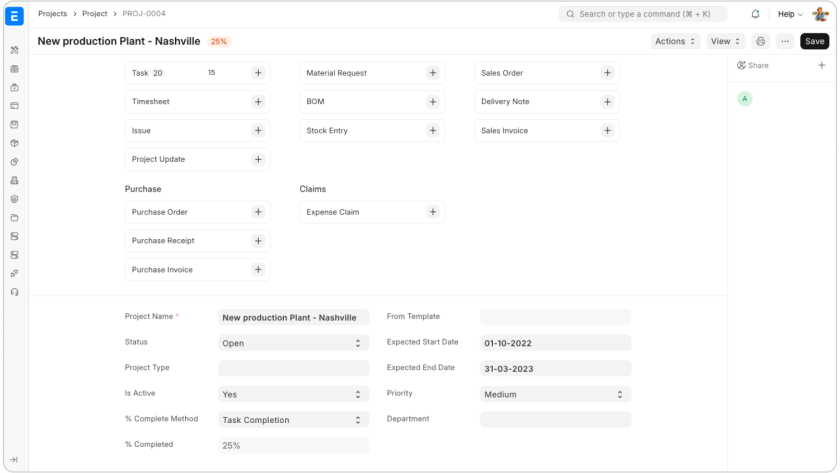Change the Is Active selection
This screenshot has width=840, height=473.
coord(293,394)
